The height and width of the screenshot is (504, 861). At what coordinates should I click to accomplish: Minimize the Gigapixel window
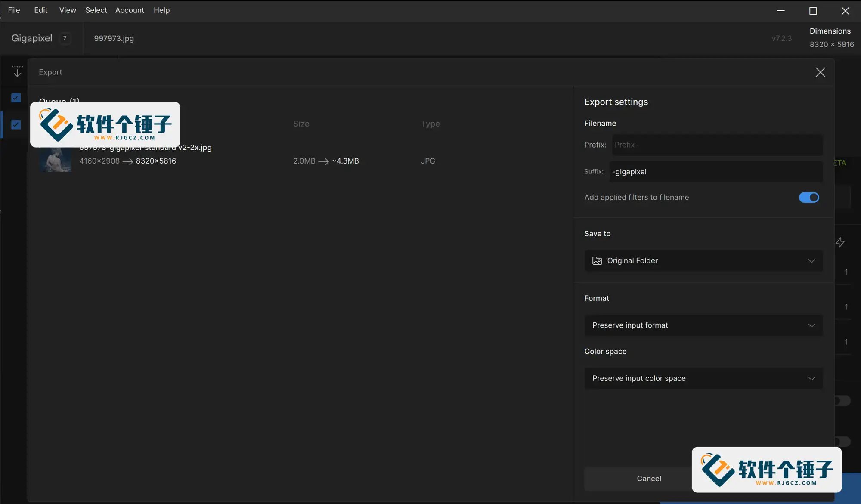781,11
